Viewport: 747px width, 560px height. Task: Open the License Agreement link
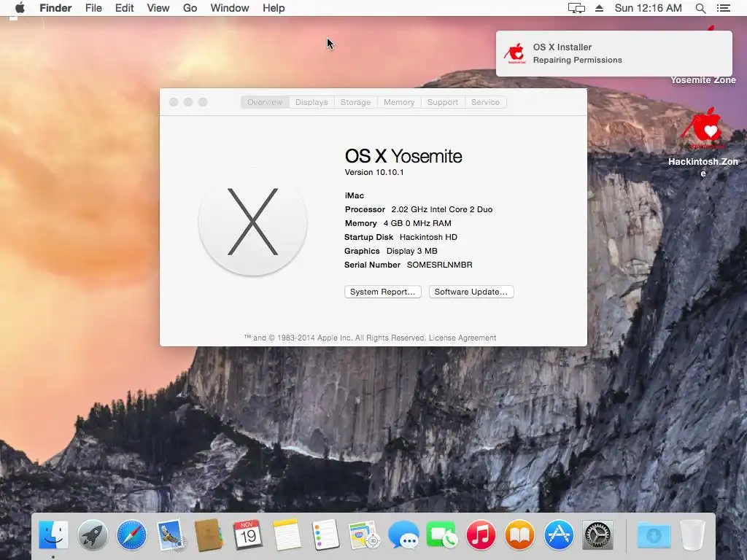tap(462, 338)
